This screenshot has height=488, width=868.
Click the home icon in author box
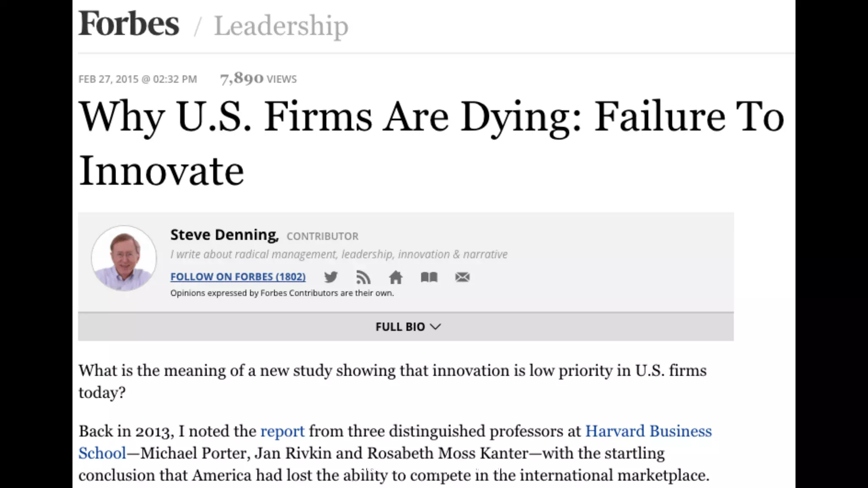pyautogui.click(x=395, y=277)
